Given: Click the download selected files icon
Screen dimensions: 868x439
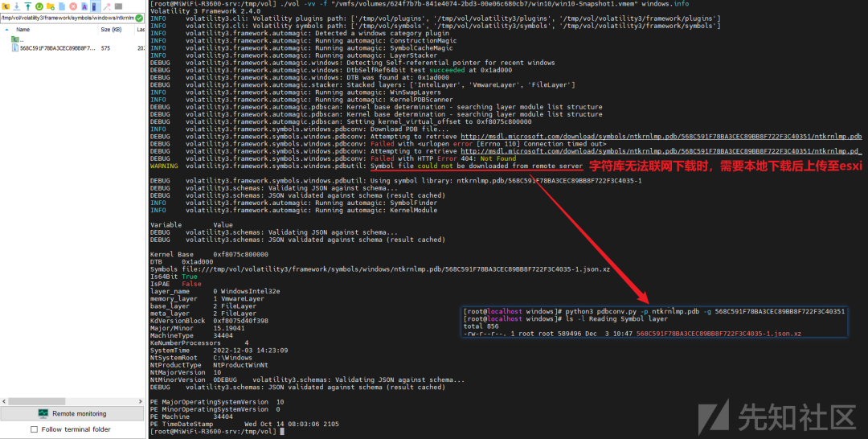Looking at the screenshot, I should (17, 6).
